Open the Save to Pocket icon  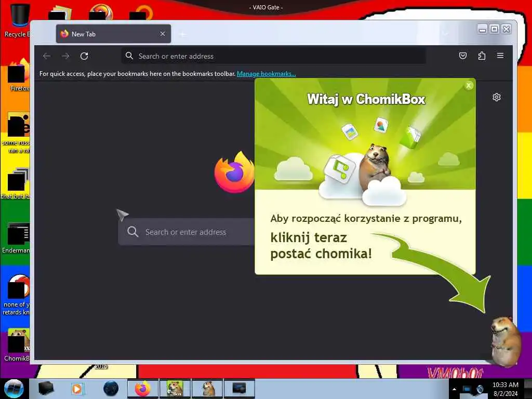pos(463,56)
